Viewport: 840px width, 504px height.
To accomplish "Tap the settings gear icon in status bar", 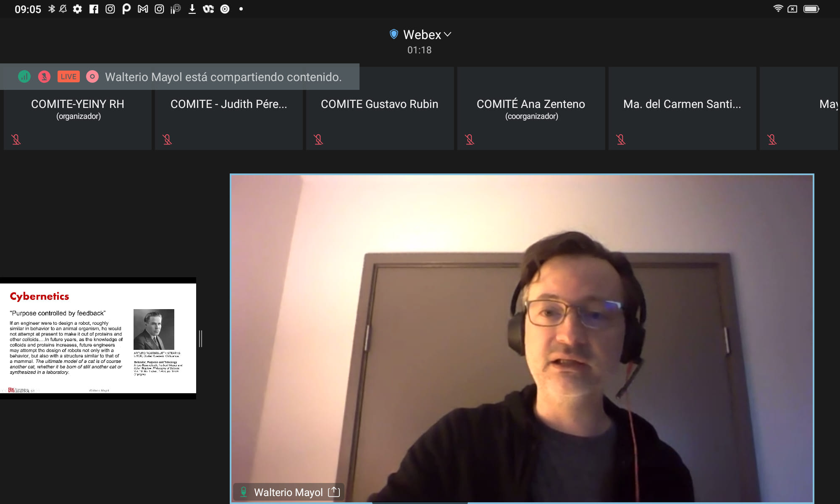I will coord(77,9).
